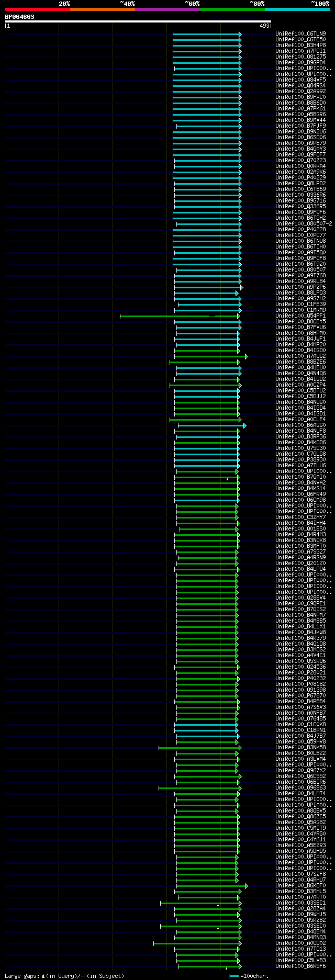
Task: Click yellow gap marker in B7G0I0 row
Action: (x=227, y=479)
